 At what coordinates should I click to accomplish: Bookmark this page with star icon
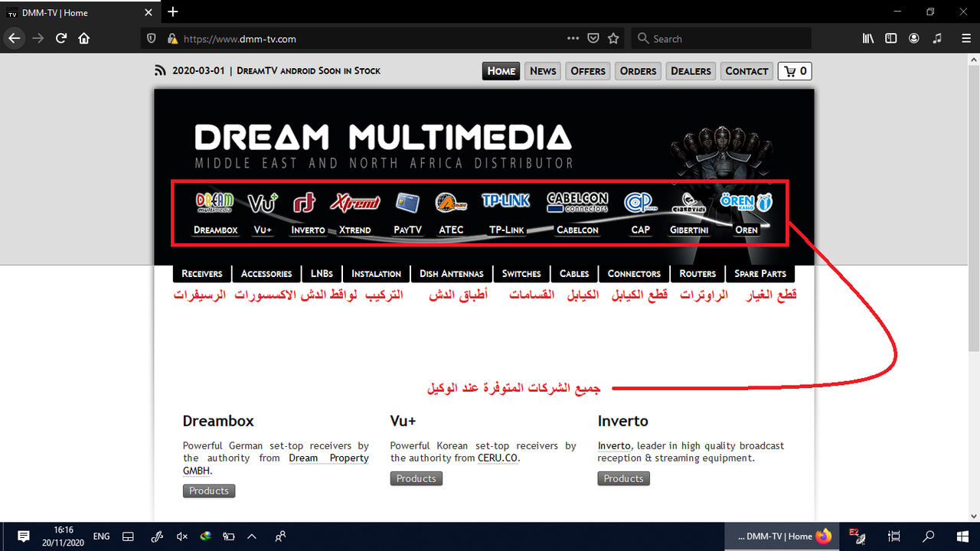613,38
